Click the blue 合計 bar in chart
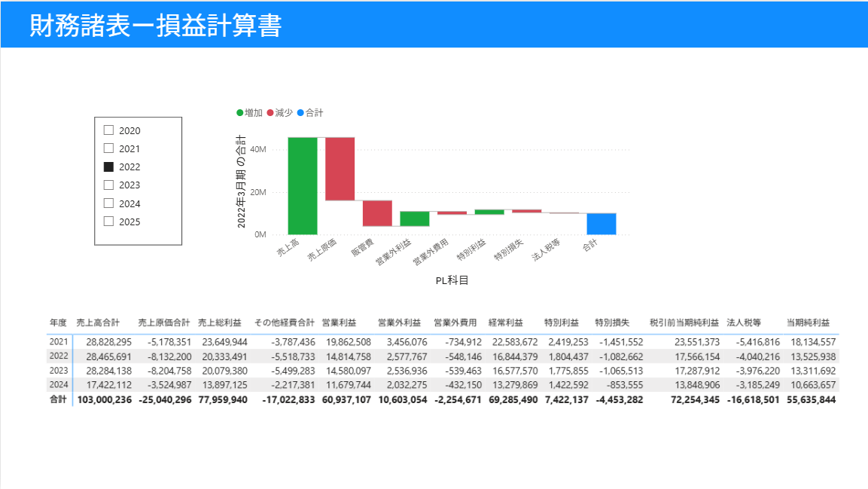This screenshot has width=868, height=489. click(602, 224)
